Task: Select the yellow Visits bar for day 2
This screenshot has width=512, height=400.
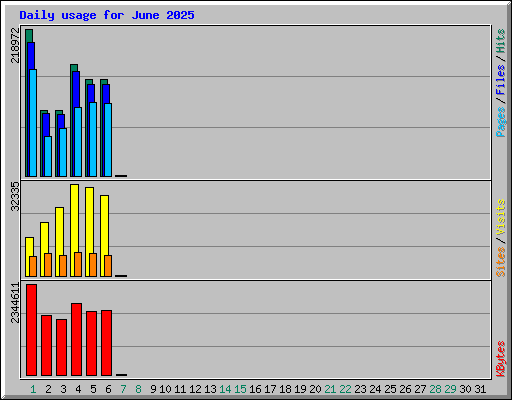Action: 44,238
